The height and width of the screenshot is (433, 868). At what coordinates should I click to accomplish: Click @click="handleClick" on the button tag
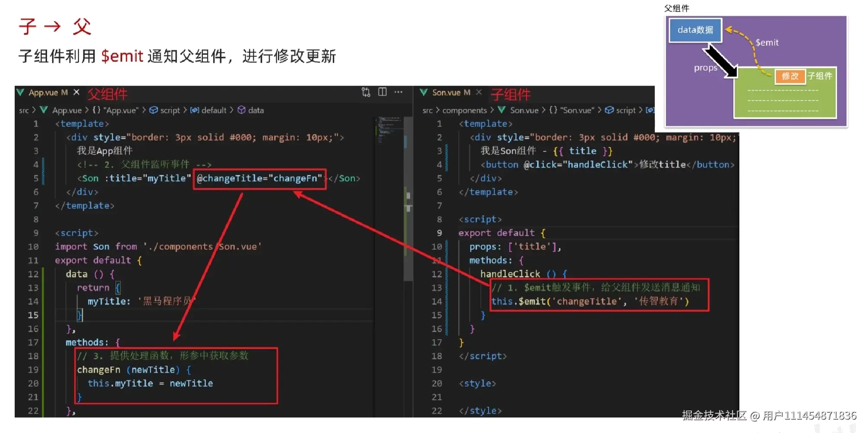tap(578, 164)
